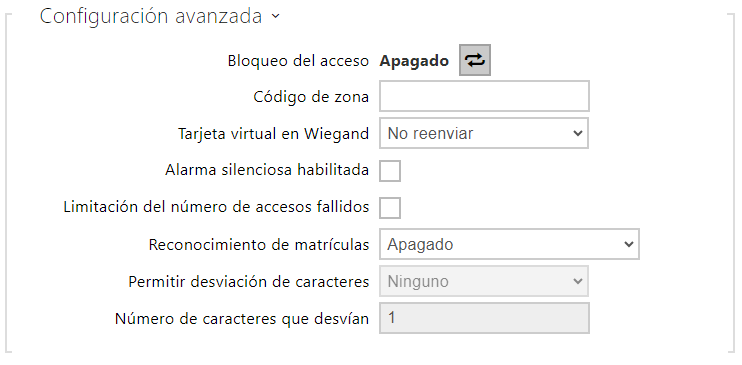The width and height of the screenshot is (742, 365).
Task: Click the Reconocimiento de matrículas label
Action: pos(259,245)
